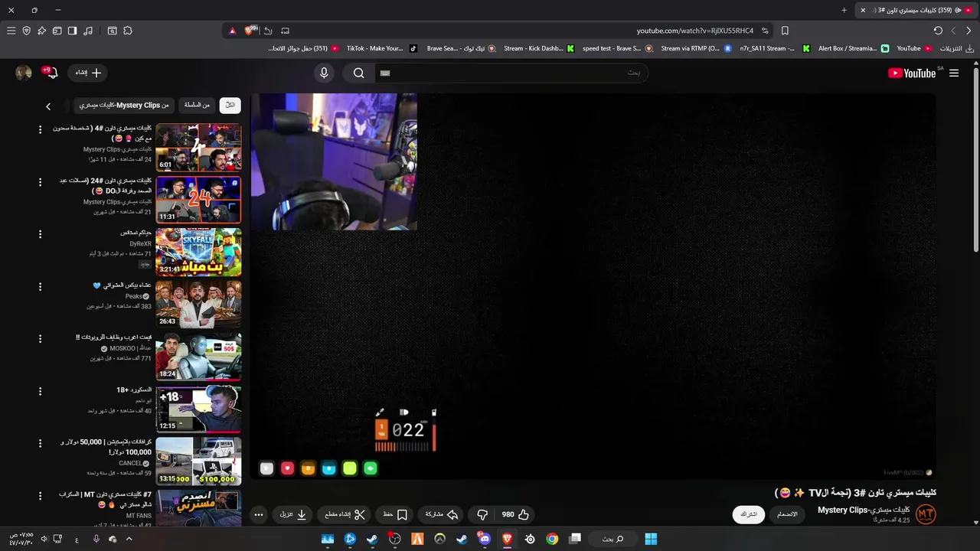Open options for the MT FANS video
The width and height of the screenshot is (980, 551).
click(41, 495)
